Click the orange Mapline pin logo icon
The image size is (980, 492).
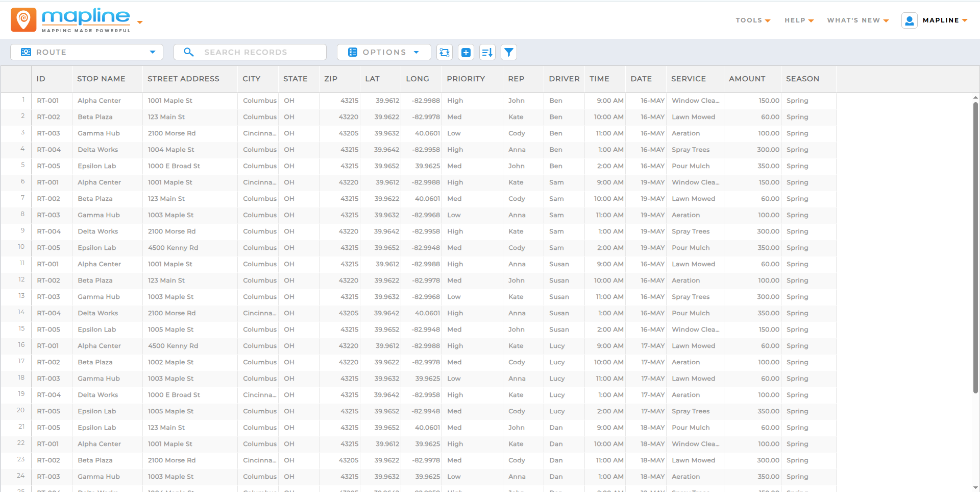tap(23, 19)
